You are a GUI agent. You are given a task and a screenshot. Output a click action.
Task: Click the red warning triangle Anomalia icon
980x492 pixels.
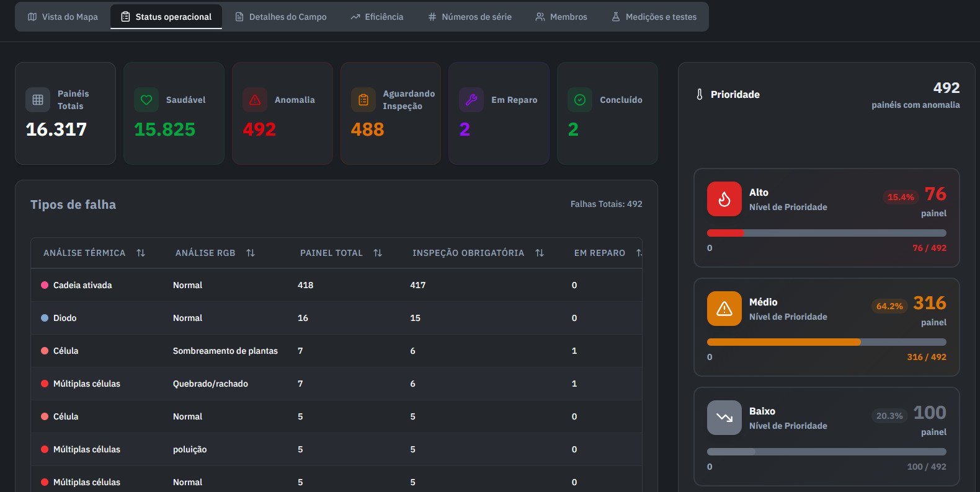coord(255,100)
